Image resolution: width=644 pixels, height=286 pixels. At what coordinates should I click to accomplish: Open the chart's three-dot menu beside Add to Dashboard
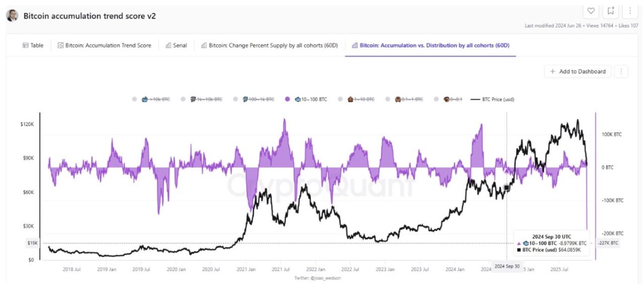[621, 71]
